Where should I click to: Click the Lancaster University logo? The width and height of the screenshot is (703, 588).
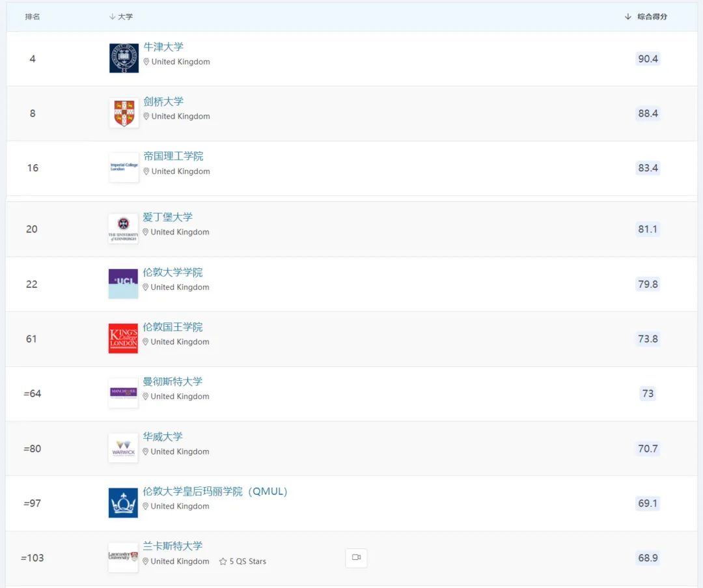click(123, 557)
